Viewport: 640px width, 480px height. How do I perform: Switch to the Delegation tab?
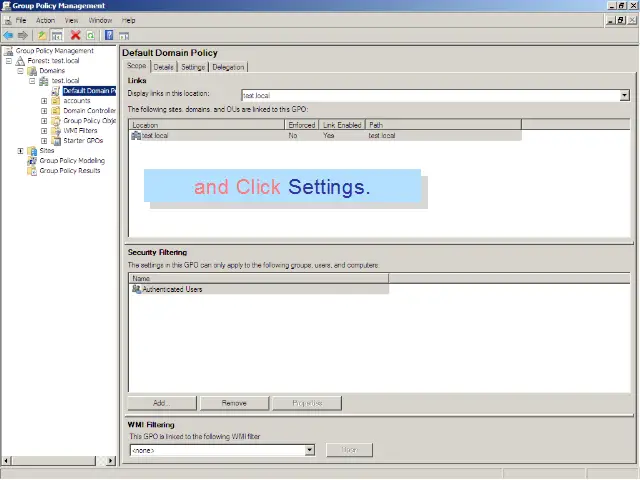point(228,67)
